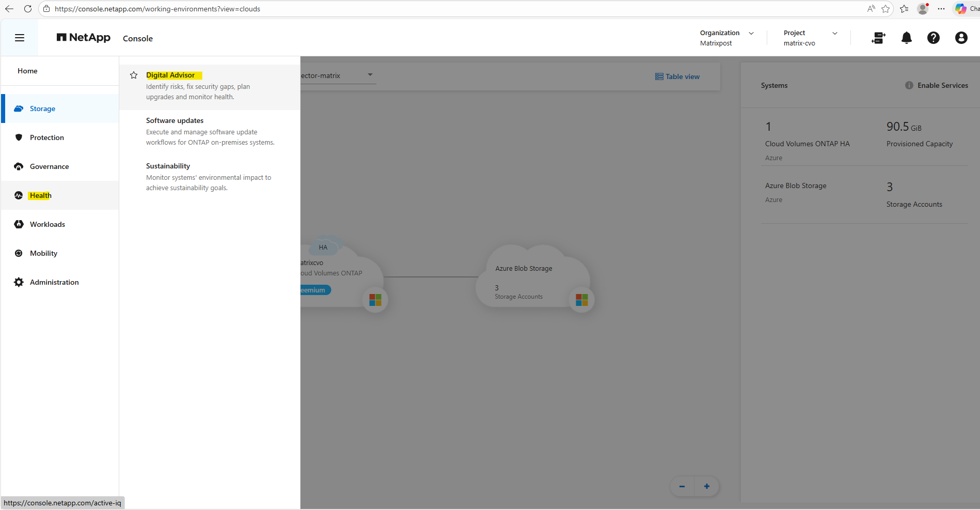Open the user account profile icon

tap(961, 38)
